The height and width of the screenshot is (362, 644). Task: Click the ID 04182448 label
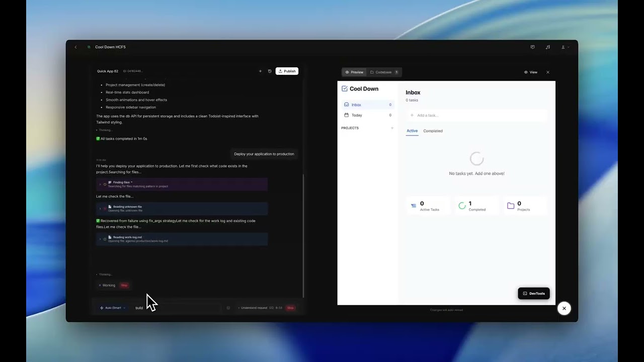coord(133,71)
